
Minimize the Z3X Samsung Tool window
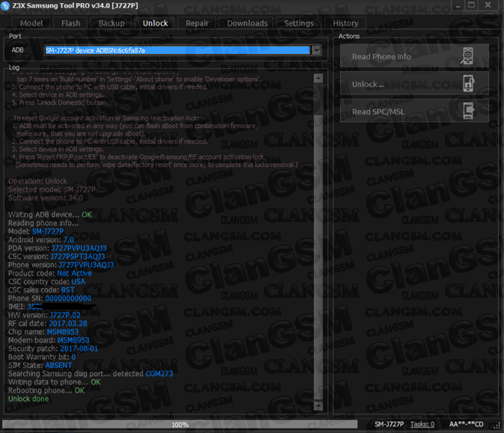[x=458, y=5]
